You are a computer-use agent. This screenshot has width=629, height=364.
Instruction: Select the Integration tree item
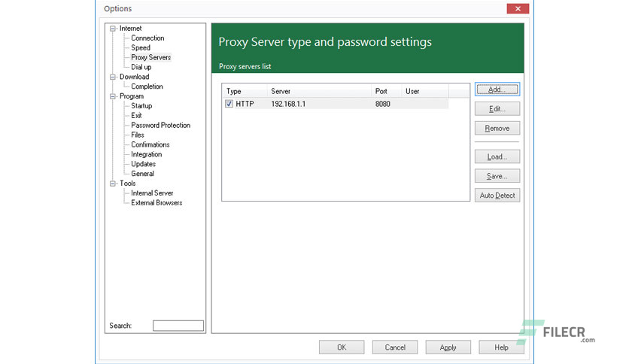147,154
